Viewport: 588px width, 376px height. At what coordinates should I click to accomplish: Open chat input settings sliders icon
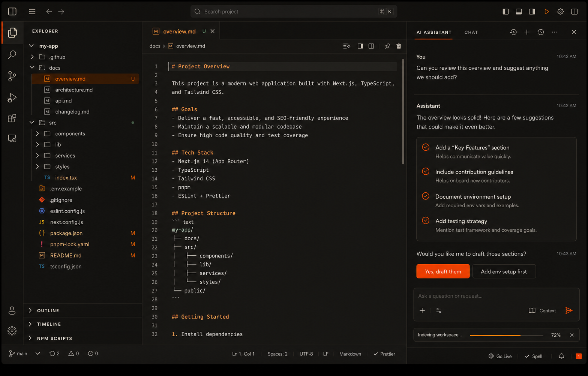pyautogui.click(x=439, y=310)
